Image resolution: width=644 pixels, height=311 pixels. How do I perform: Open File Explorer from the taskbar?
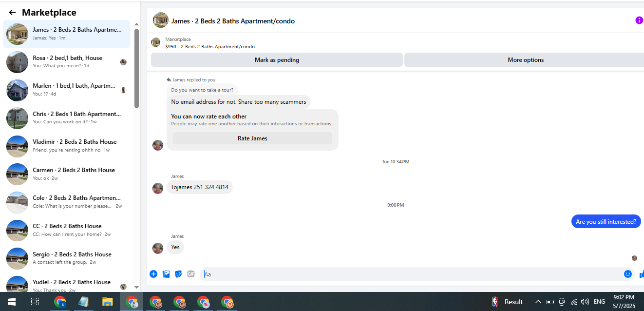coord(108,302)
